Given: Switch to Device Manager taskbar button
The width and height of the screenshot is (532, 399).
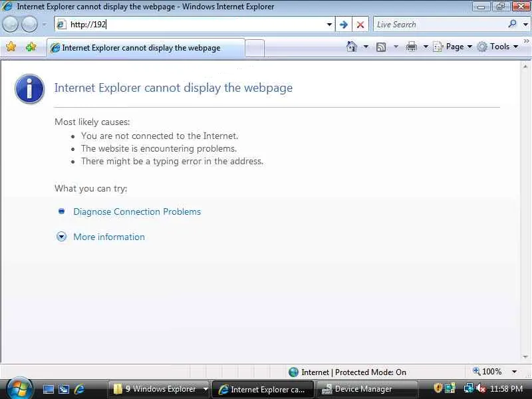Looking at the screenshot, I should coord(366,389).
